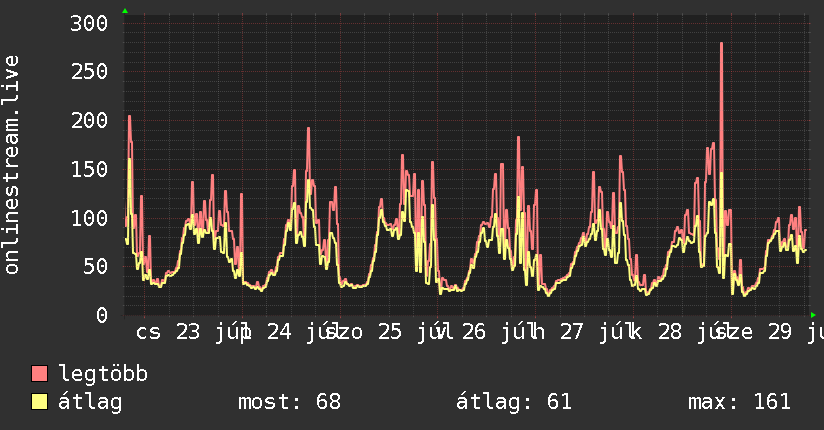The image size is (824, 430).
Task: Click the green arrow atop y-axis
Action: click(x=125, y=11)
